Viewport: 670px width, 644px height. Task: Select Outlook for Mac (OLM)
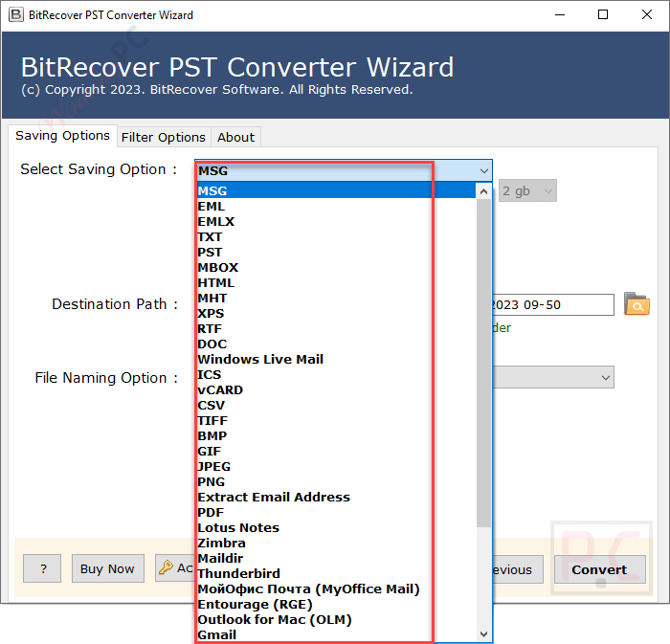[x=336, y=620]
